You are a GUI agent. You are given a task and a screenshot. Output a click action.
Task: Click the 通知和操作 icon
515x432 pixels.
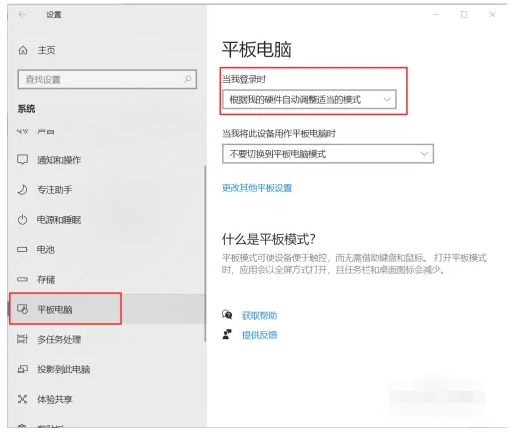coord(22,160)
